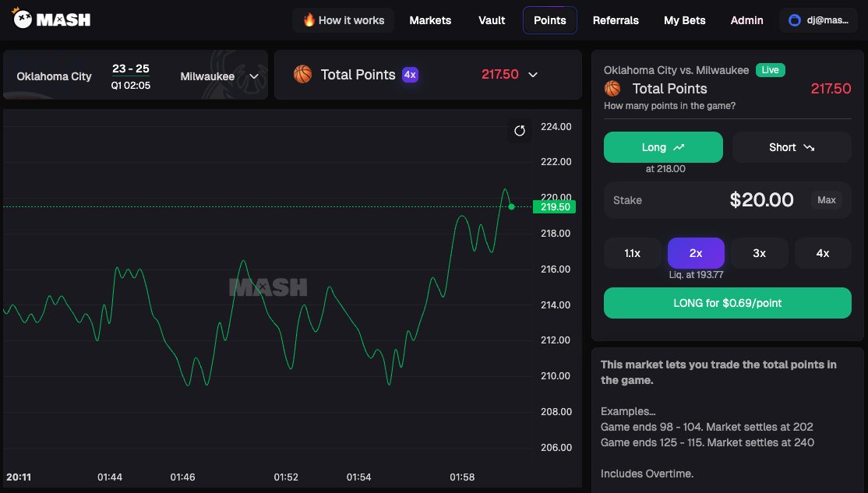Click the MASH logo icon
Viewport: 868px width, 493px height.
click(22, 19)
